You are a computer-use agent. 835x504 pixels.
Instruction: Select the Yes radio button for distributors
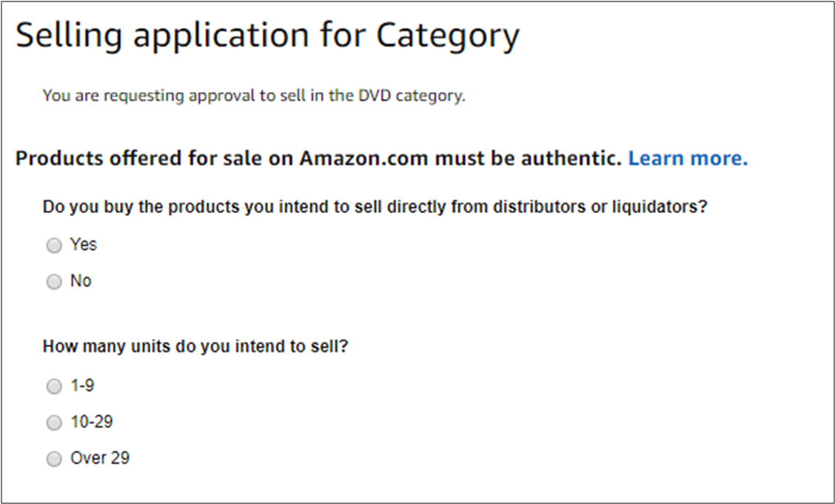54,246
